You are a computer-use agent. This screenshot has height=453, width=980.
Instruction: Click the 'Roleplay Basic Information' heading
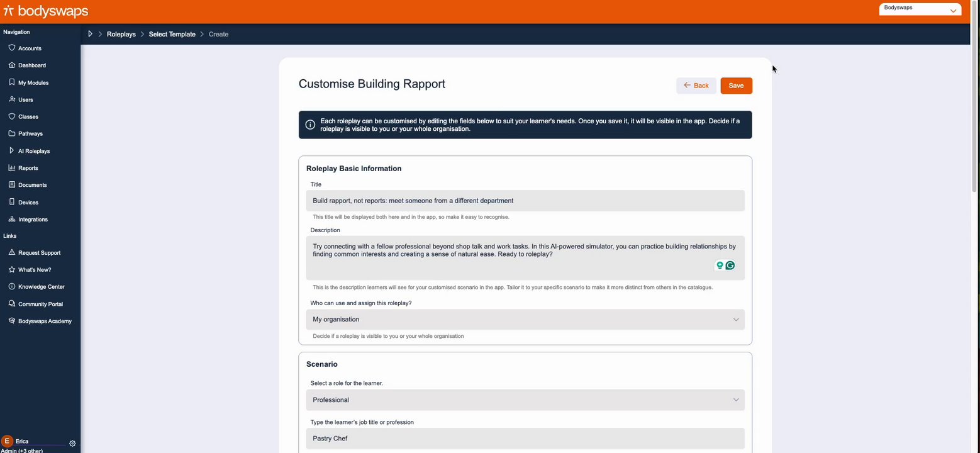pos(354,169)
